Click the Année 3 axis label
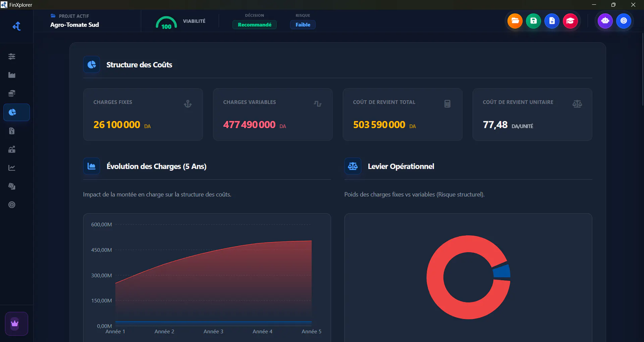The width and height of the screenshot is (644, 342). click(x=213, y=331)
